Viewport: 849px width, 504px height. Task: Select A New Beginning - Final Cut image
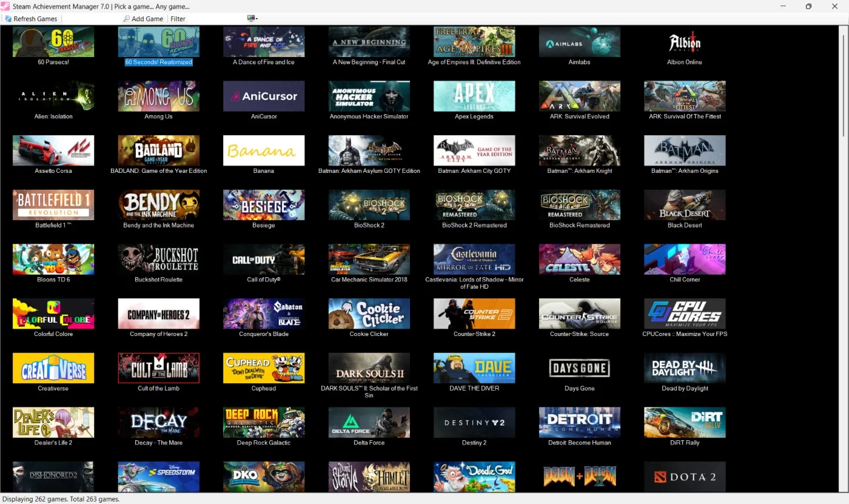369,42
